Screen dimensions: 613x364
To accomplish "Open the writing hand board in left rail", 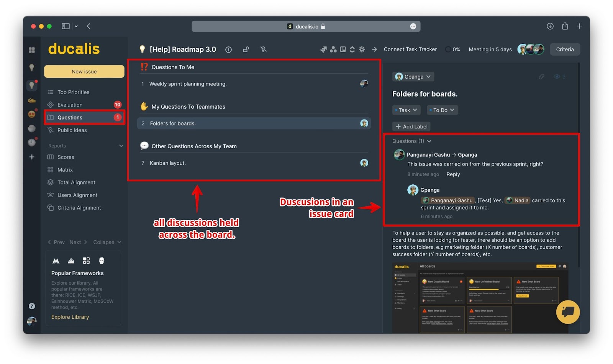I will coord(32,100).
